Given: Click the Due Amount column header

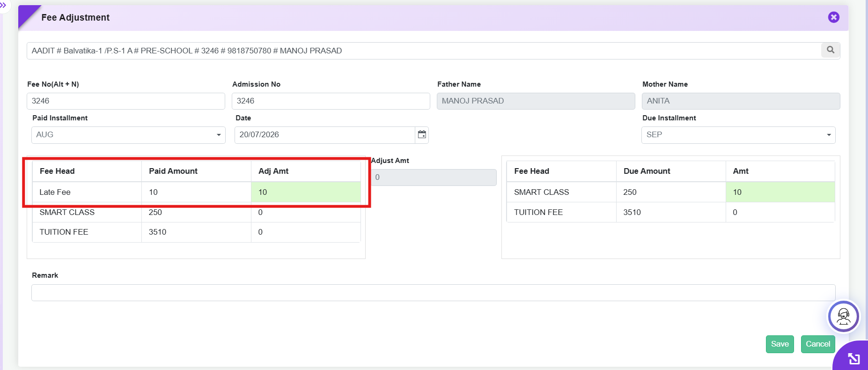Looking at the screenshot, I should (x=647, y=171).
